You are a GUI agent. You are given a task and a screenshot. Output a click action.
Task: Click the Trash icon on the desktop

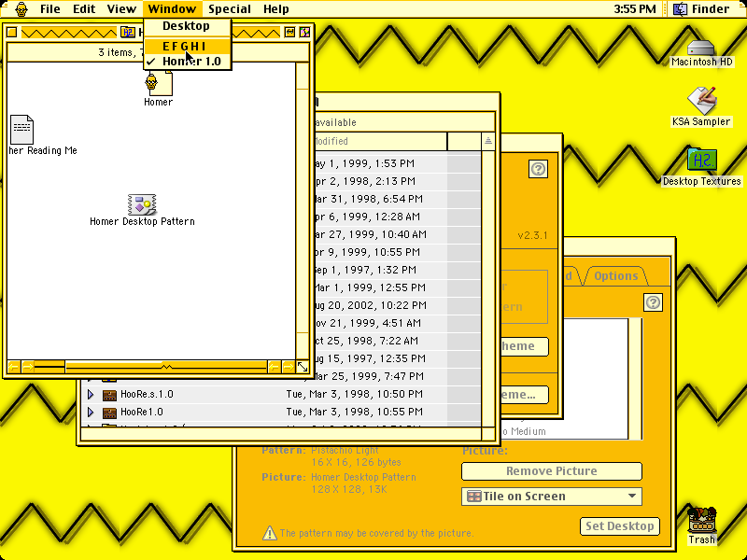click(702, 520)
